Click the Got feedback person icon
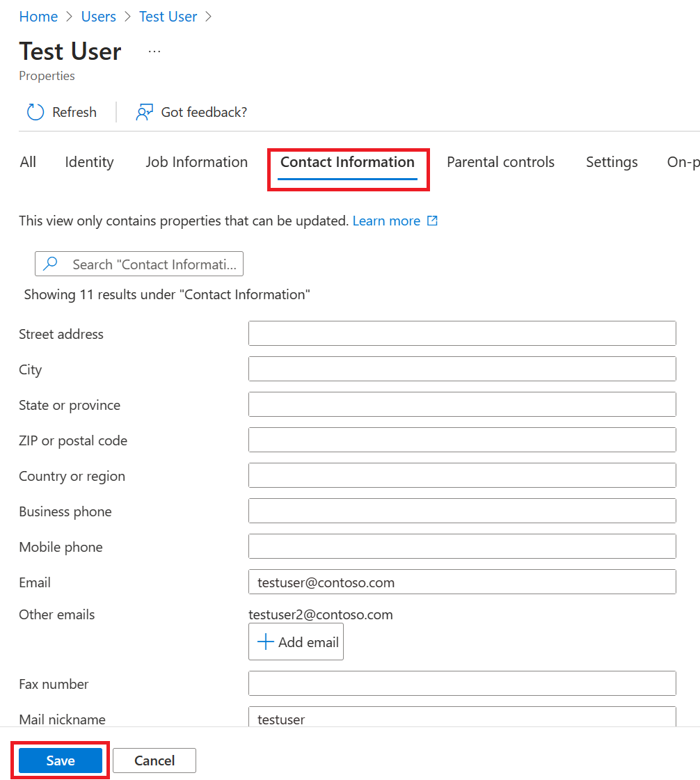 (144, 112)
